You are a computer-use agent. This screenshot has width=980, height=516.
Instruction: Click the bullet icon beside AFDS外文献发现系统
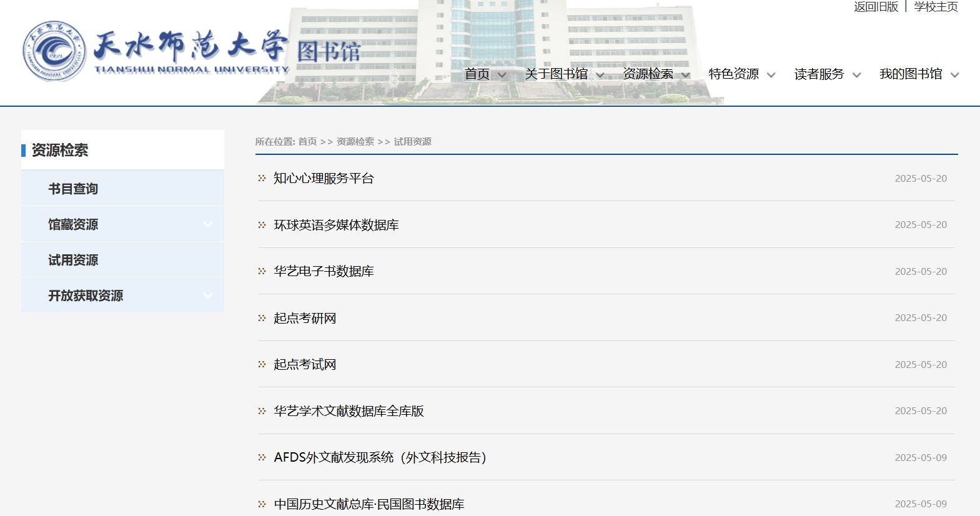point(262,458)
